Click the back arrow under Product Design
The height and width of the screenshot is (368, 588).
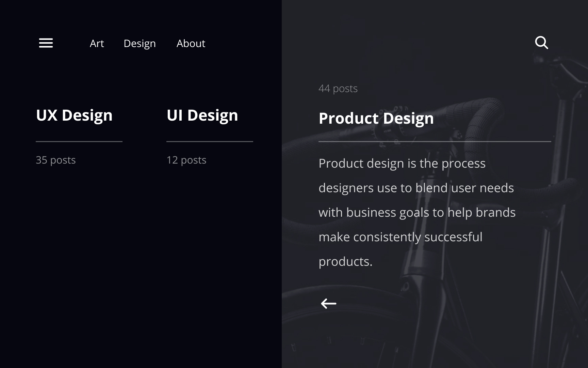click(x=328, y=303)
